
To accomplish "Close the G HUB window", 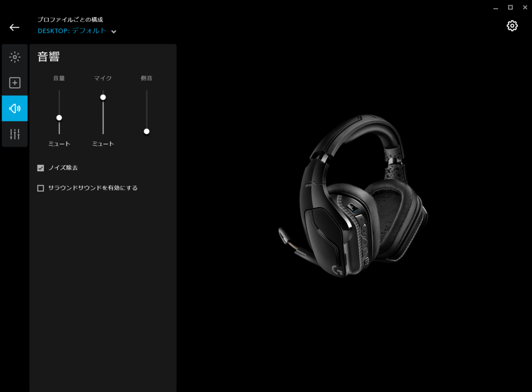I will (x=525, y=7).
